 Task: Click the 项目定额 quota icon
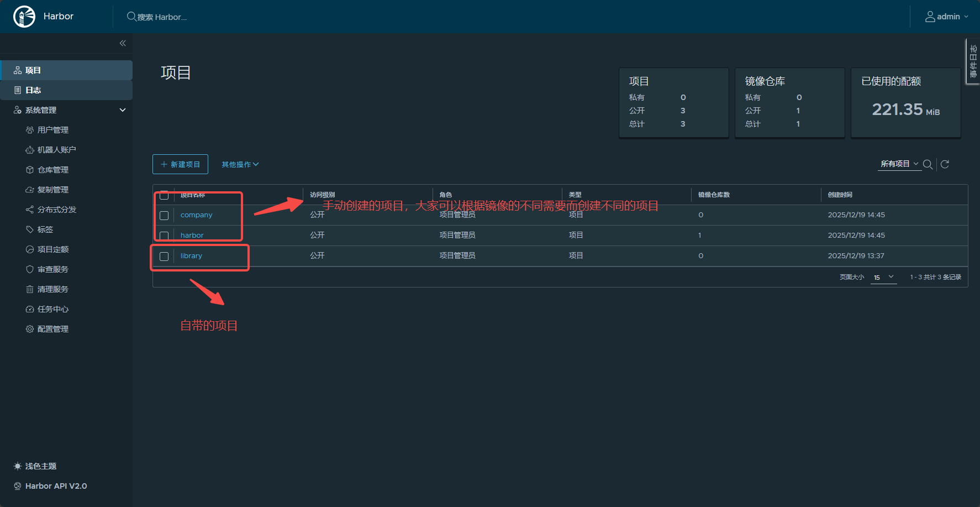click(x=30, y=249)
